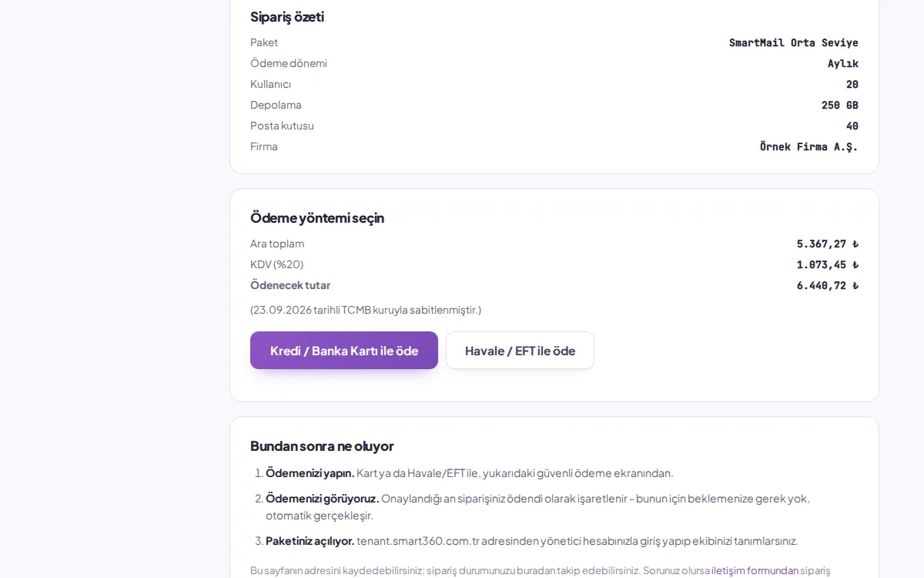
Task: Select the Ara toplam amount 5.367,27 ₺
Action: click(x=828, y=244)
